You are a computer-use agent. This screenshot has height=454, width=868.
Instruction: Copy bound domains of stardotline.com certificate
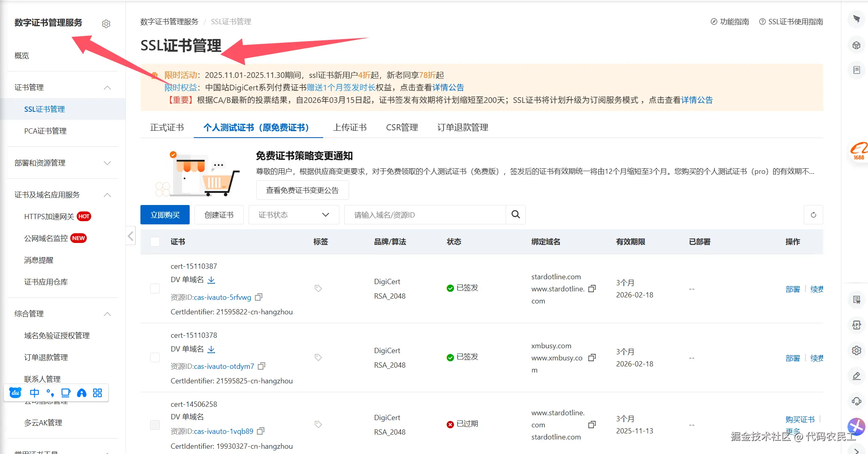point(592,289)
